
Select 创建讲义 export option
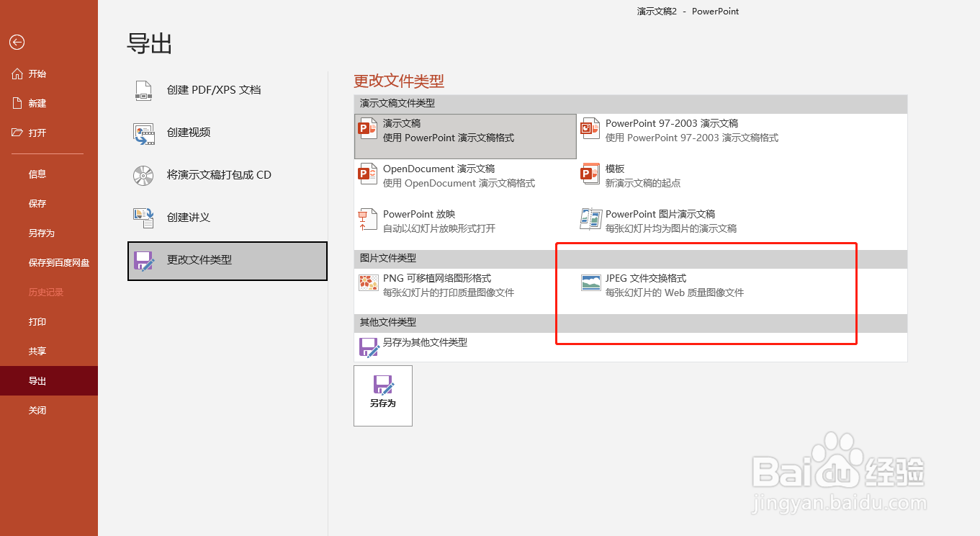tap(228, 218)
